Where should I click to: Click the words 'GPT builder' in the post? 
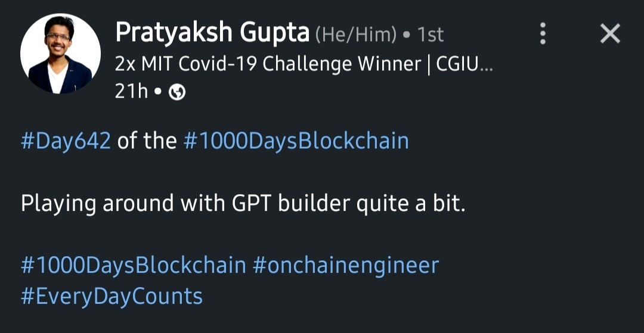coord(291,204)
